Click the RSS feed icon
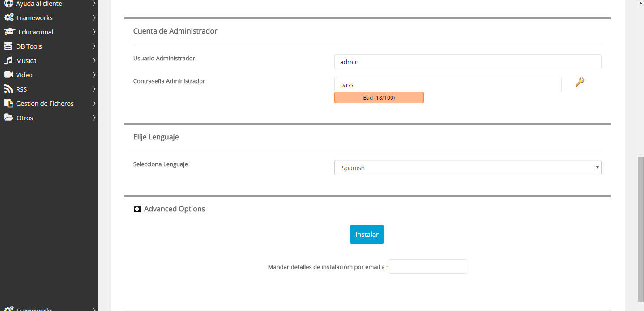This screenshot has width=644, height=311. click(8, 89)
